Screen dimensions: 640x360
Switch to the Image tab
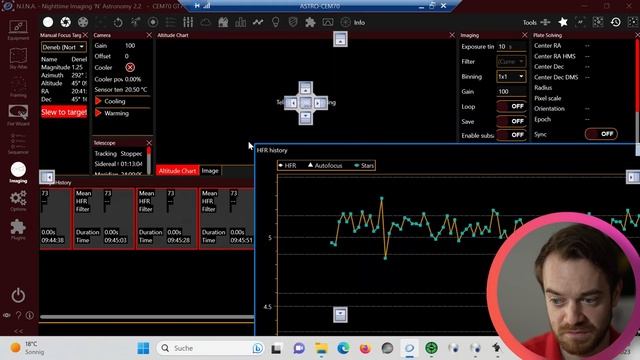pos(210,171)
